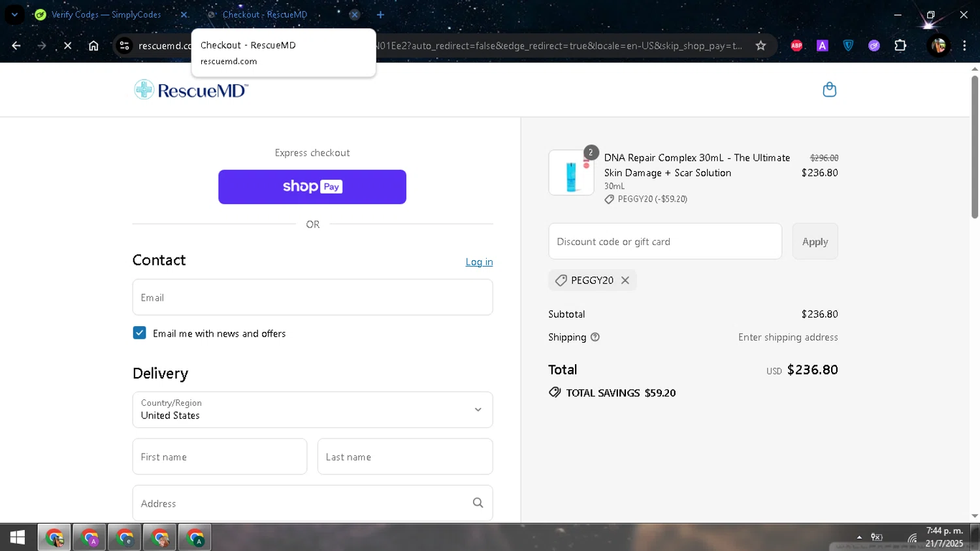Click the TOTAL SAVINGS $59.20 text
The width and height of the screenshot is (980, 551).
click(621, 393)
